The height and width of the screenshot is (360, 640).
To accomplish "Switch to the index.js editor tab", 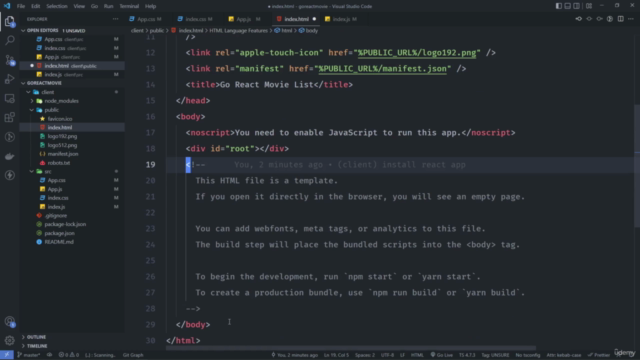I will (x=342, y=19).
